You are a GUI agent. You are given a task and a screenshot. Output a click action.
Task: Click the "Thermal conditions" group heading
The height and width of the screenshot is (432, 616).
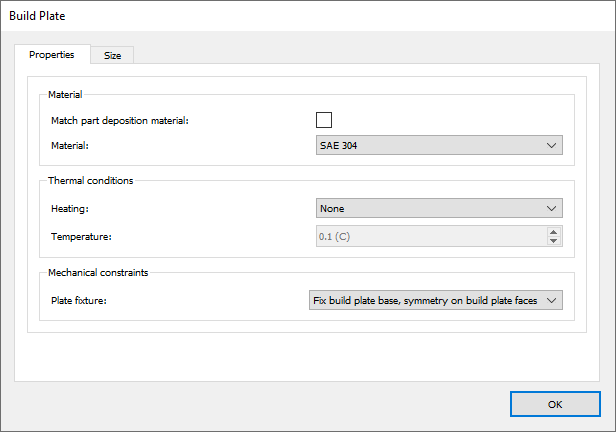91,181
